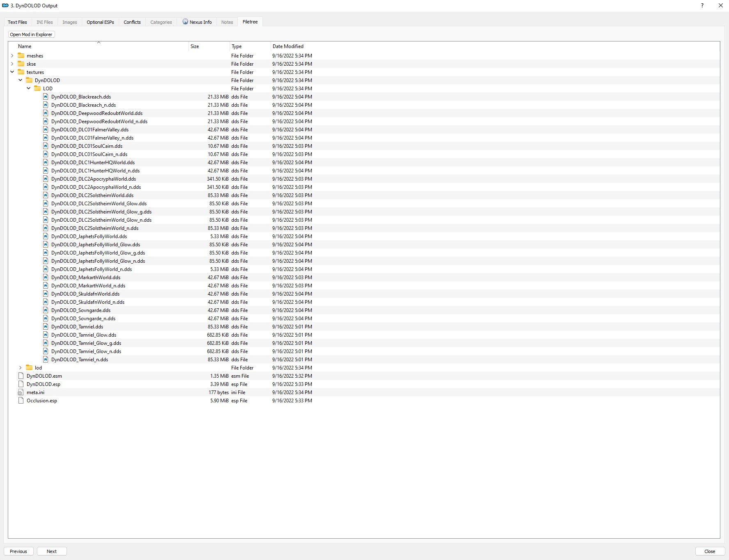
Task: Select DynDOLOD_Sovngarde_n.dds file name
Action: tap(83, 318)
